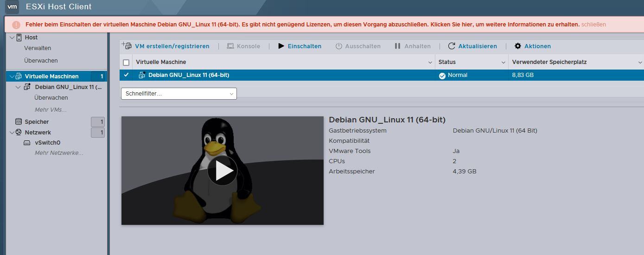Click the Normal status checkmark icon
Viewport: 644px width, 255px height.
(x=442, y=76)
